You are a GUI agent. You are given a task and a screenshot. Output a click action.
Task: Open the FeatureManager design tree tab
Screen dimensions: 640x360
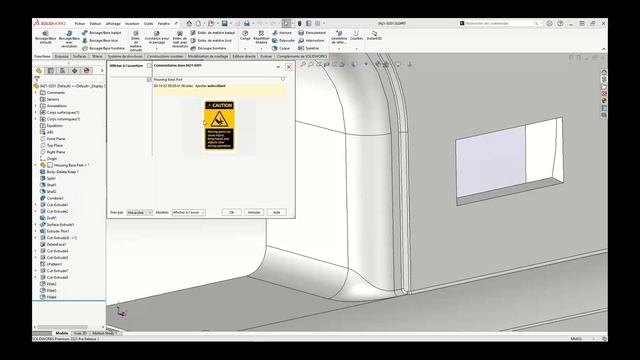(39, 71)
